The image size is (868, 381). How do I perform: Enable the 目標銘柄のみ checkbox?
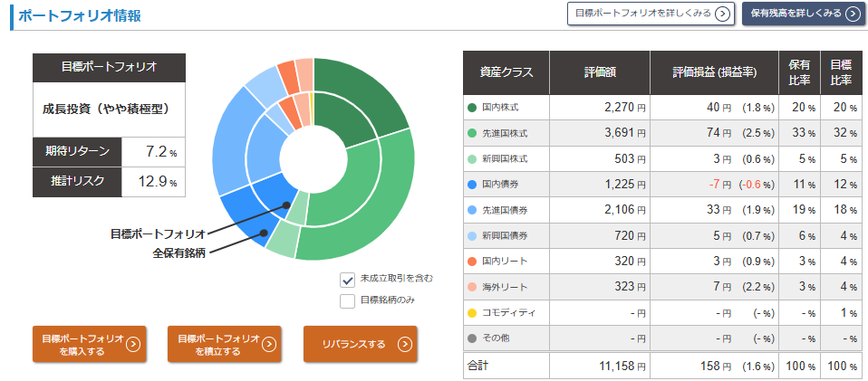click(x=347, y=301)
